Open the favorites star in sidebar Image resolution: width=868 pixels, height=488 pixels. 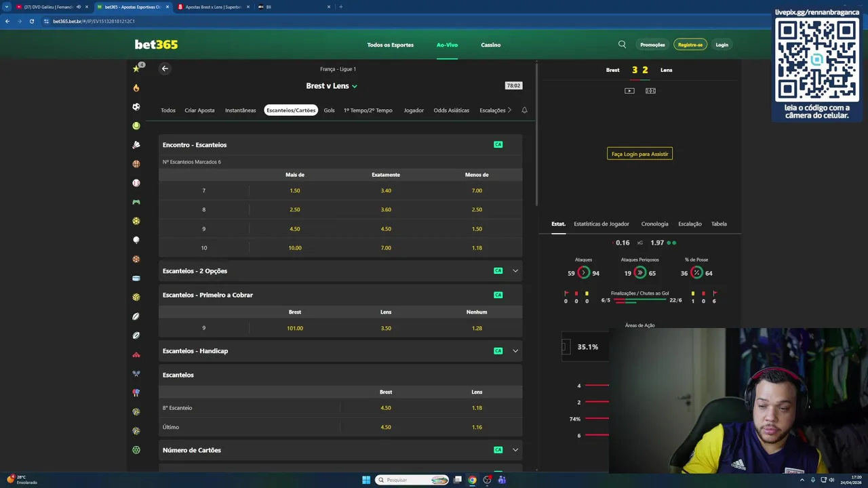tap(136, 68)
